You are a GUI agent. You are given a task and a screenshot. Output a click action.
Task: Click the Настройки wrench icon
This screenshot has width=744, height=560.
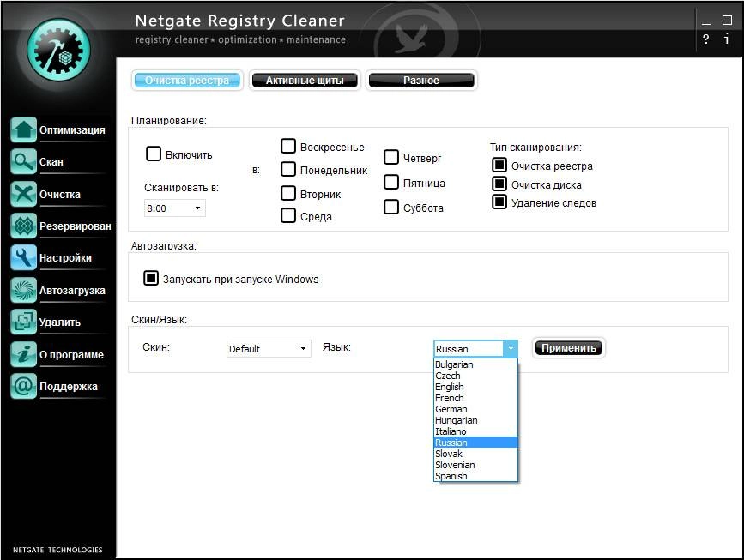(x=23, y=258)
